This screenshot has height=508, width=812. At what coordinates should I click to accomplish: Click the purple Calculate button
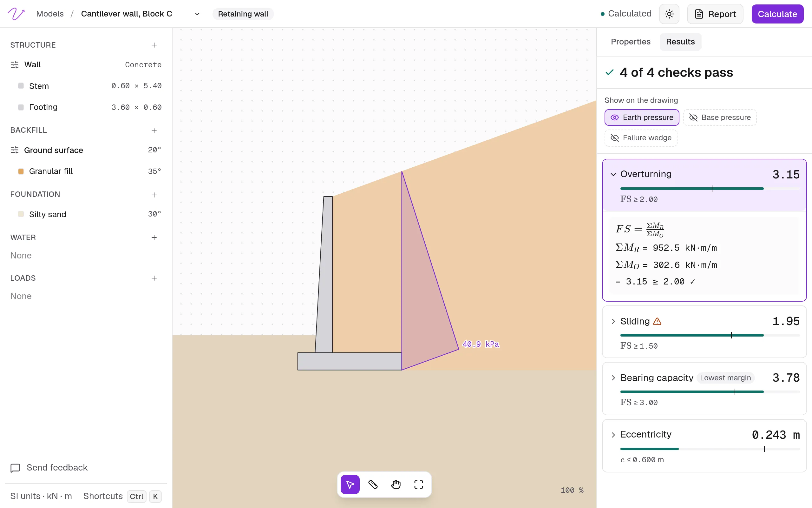click(x=777, y=14)
